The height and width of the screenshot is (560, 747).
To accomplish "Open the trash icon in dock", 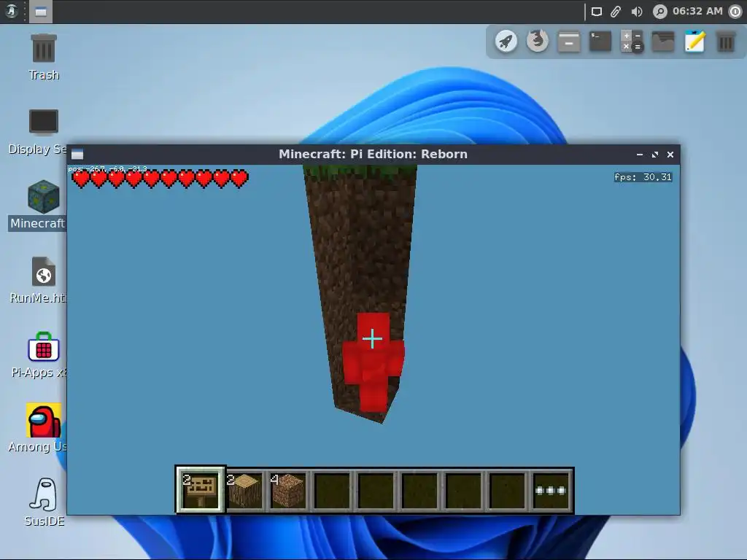I will [726, 42].
